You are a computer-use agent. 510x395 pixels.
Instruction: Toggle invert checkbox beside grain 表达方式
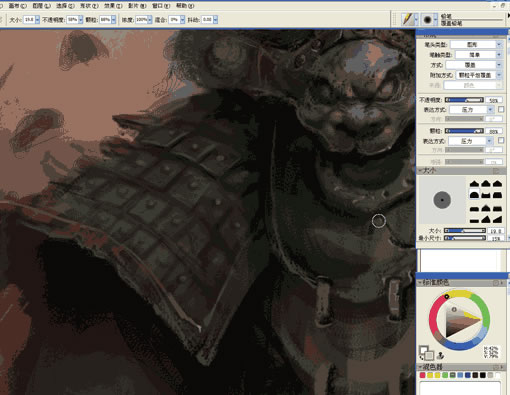[501, 141]
